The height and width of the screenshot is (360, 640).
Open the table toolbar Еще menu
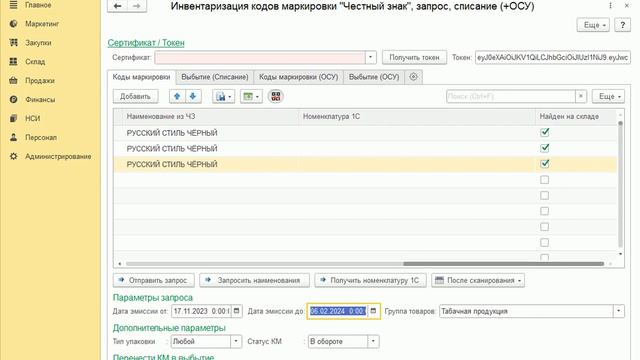tap(609, 96)
